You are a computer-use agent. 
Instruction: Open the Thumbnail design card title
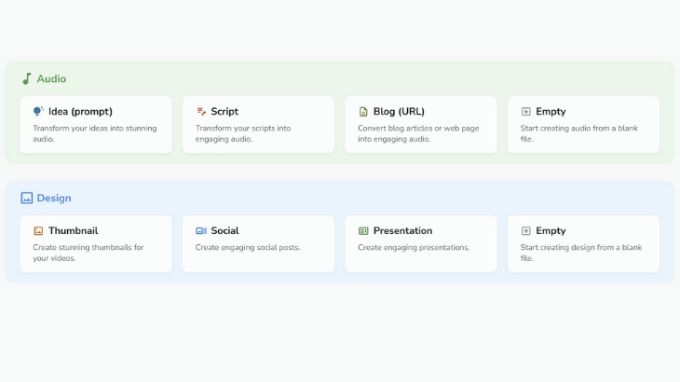pos(73,231)
